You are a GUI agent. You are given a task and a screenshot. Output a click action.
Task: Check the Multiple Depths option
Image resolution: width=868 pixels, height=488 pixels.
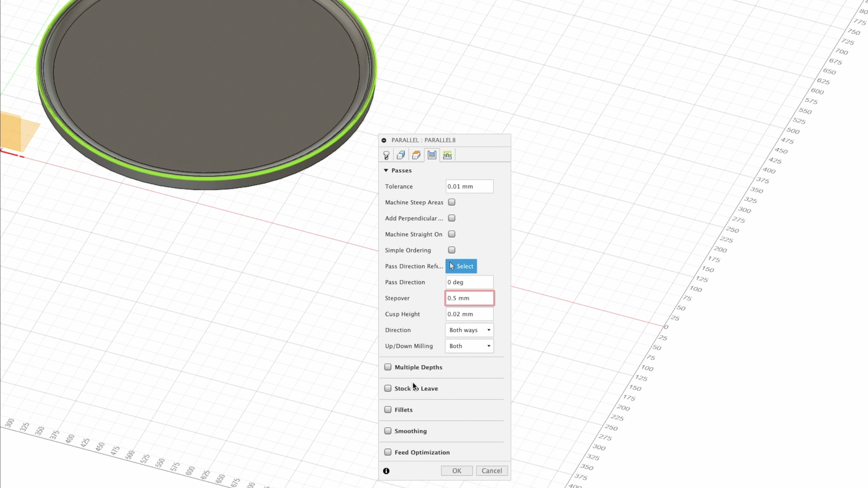pyautogui.click(x=388, y=367)
